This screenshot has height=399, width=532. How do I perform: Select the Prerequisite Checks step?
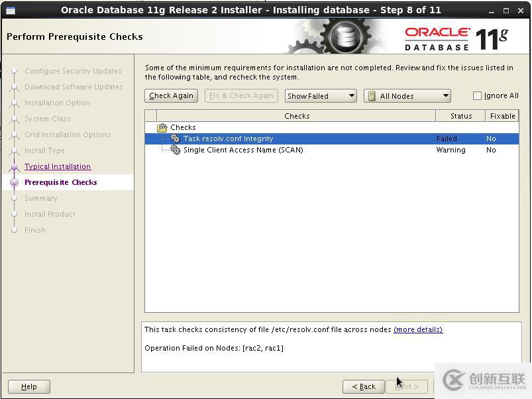click(61, 182)
